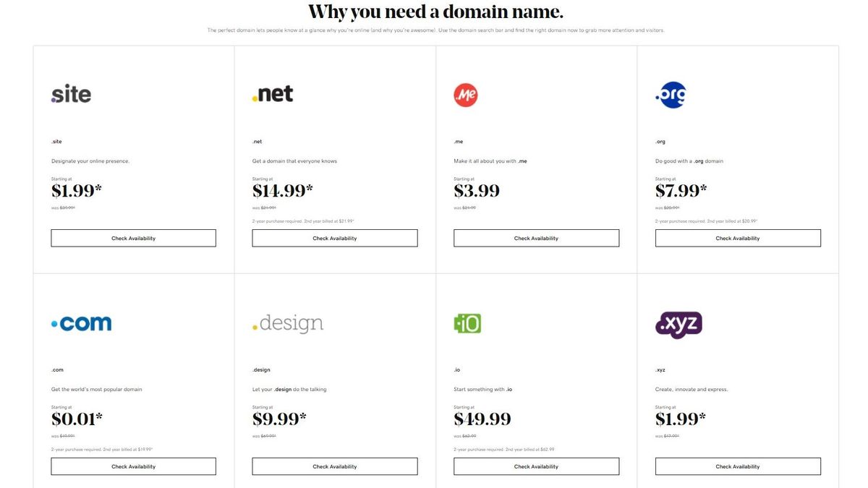The height and width of the screenshot is (488, 868).
Task: Check availability for a .site domain
Action: point(133,237)
